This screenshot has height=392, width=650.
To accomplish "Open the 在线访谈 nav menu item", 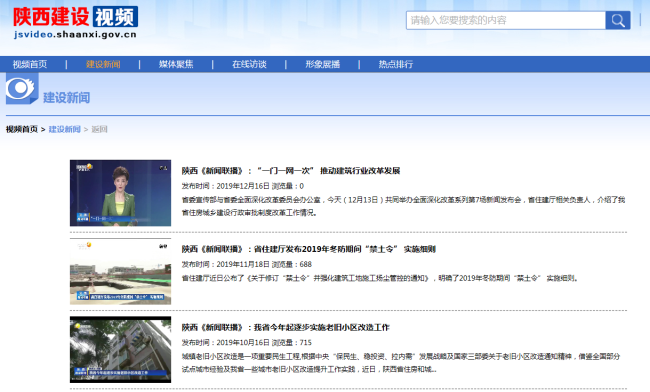I will click(249, 64).
